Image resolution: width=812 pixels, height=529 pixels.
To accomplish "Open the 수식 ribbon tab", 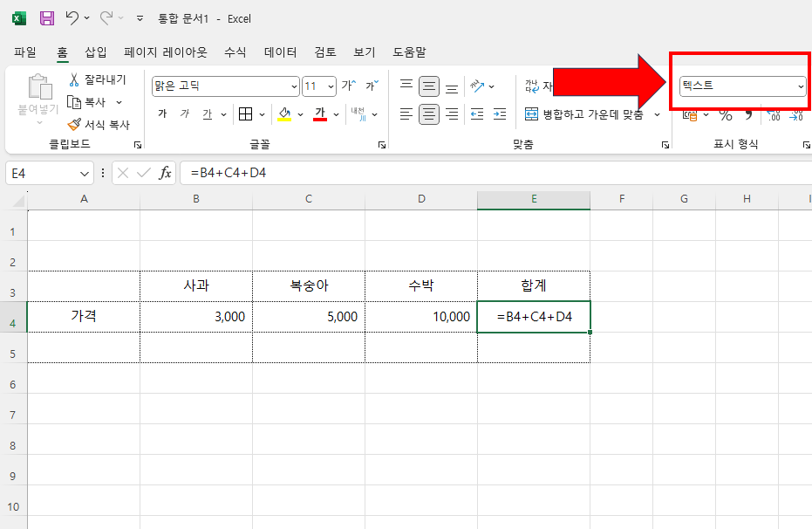I will 235,52.
